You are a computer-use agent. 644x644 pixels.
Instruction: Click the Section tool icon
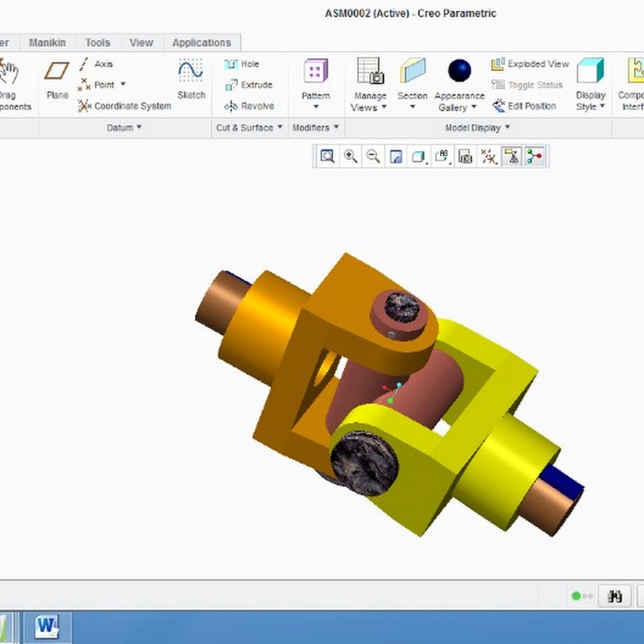tap(412, 72)
